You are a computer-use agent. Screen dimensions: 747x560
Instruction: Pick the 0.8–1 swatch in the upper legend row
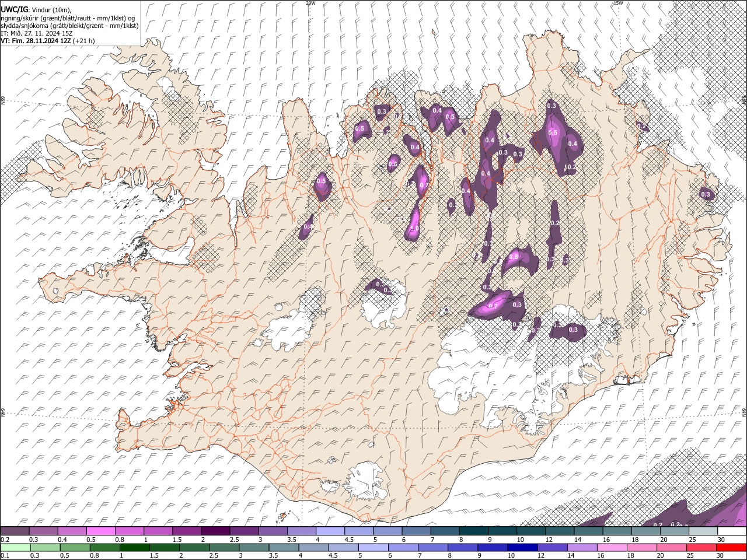pyautogui.click(x=129, y=531)
